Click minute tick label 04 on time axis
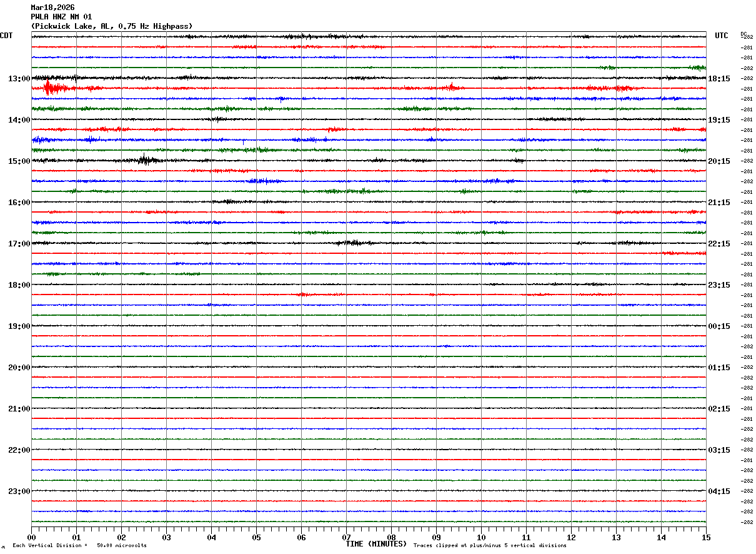Screen dimensions: 756x554 [x=212, y=537]
